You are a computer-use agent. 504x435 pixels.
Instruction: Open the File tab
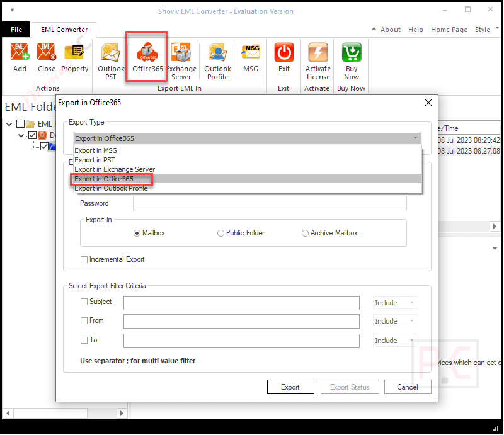pyautogui.click(x=16, y=30)
